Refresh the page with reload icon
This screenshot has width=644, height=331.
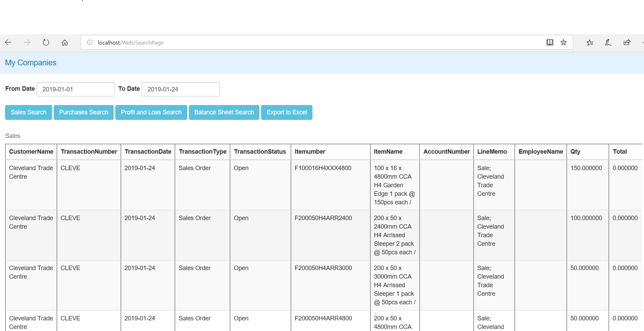[46, 42]
